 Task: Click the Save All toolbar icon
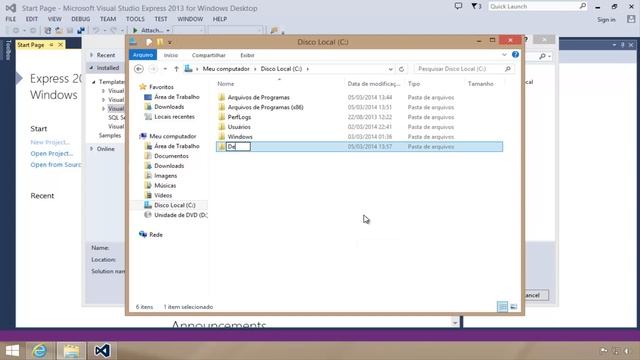(x=81, y=31)
